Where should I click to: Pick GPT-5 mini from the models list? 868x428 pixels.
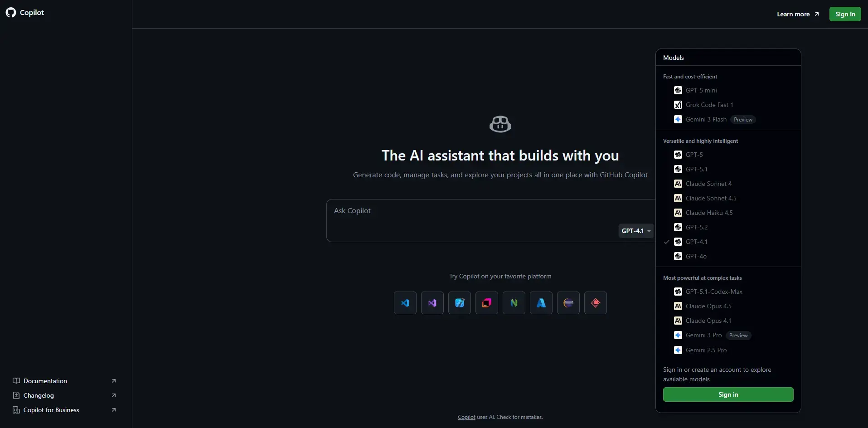point(701,90)
